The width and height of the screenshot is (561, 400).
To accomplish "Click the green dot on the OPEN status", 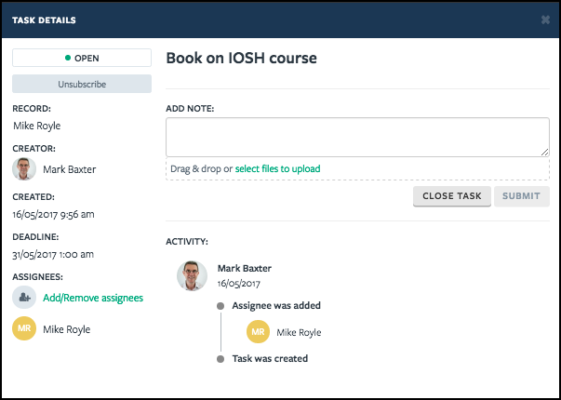I will (68, 58).
